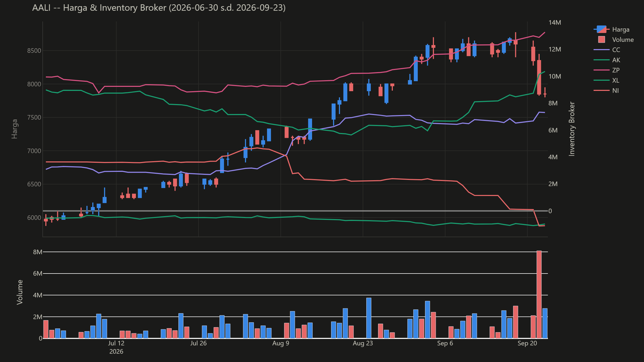Click the chart title starting with AALI
This screenshot has height=362, width=644.
159,8
